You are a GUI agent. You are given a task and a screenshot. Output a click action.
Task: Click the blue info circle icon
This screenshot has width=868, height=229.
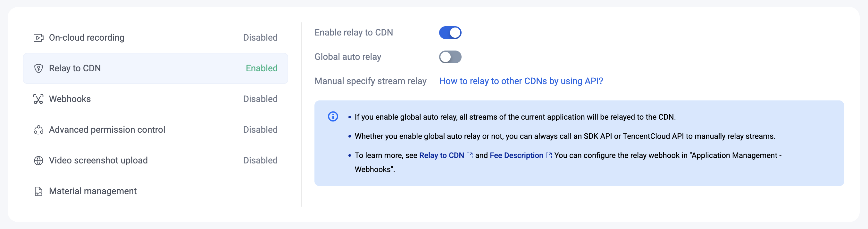(333, 117)
